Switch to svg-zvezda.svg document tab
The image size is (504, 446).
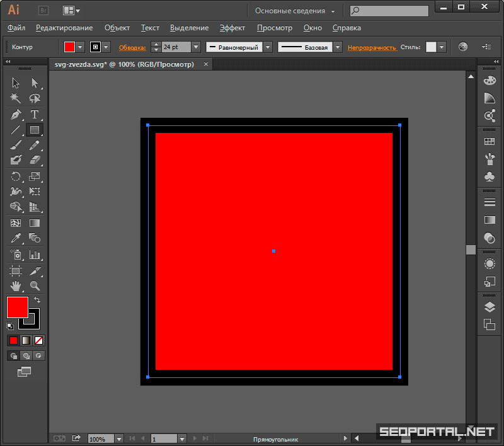[124, 64]
